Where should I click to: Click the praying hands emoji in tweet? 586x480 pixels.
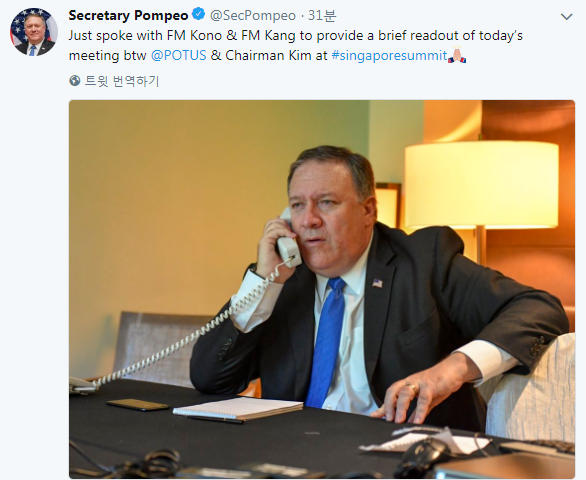[457, 55]
